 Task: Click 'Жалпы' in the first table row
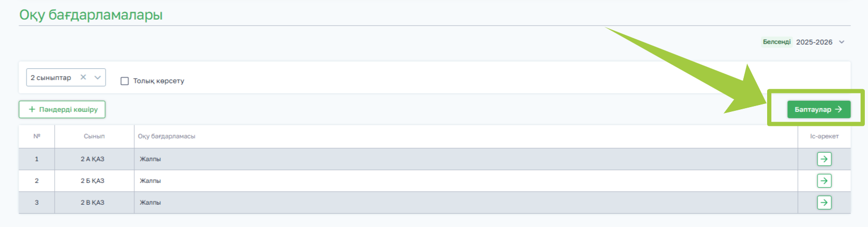point(150,159)
